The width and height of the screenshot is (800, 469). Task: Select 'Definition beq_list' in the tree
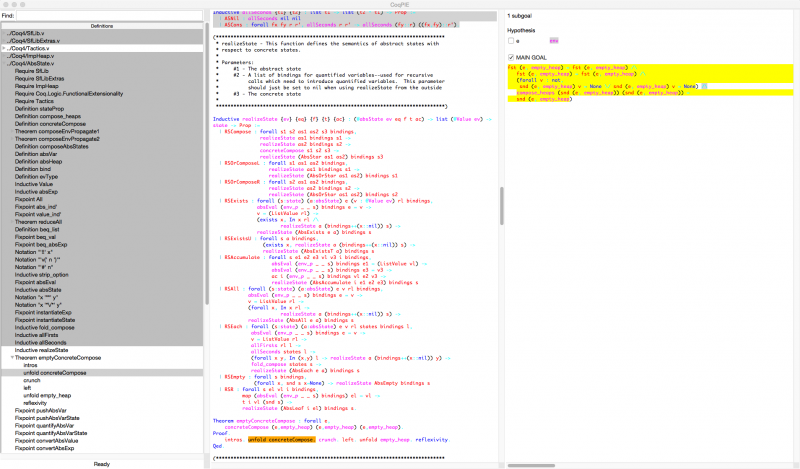[37, 230]
